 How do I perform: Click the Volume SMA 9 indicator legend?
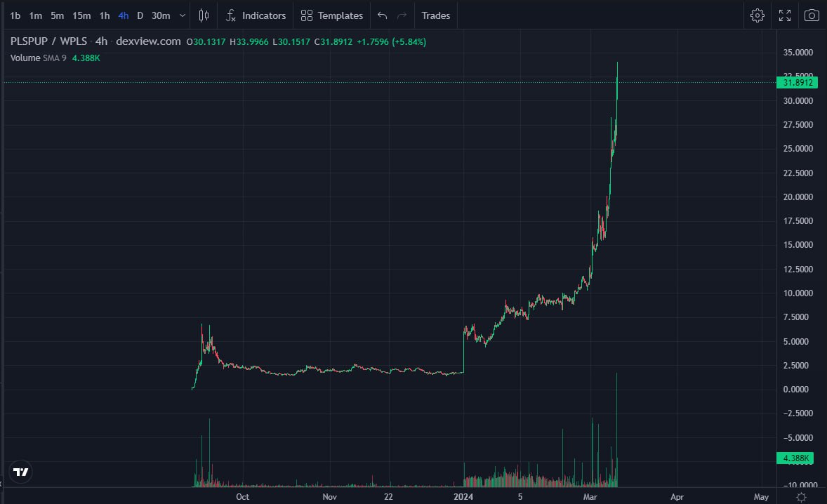click(38, 58)
